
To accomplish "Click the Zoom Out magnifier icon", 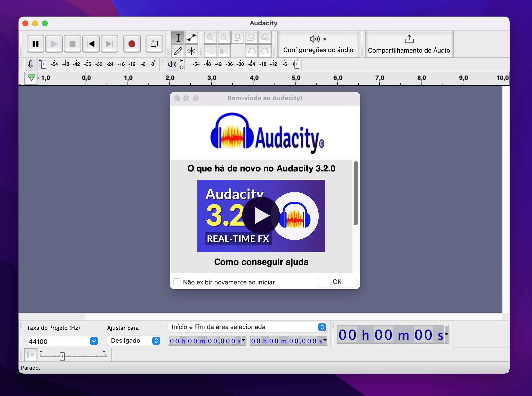I will pyautogui.click(x=224, y=38).
